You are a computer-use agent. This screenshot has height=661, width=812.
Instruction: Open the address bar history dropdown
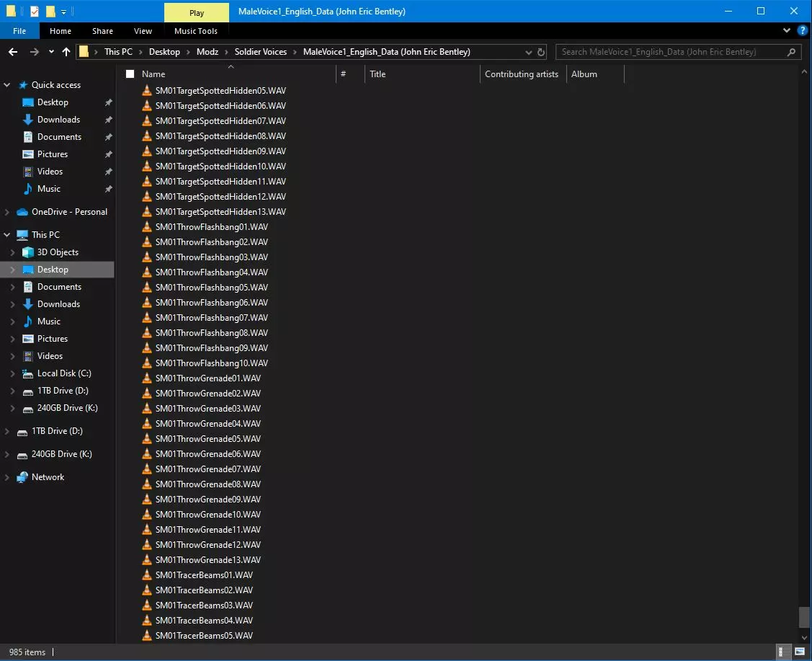pos(528,53)
